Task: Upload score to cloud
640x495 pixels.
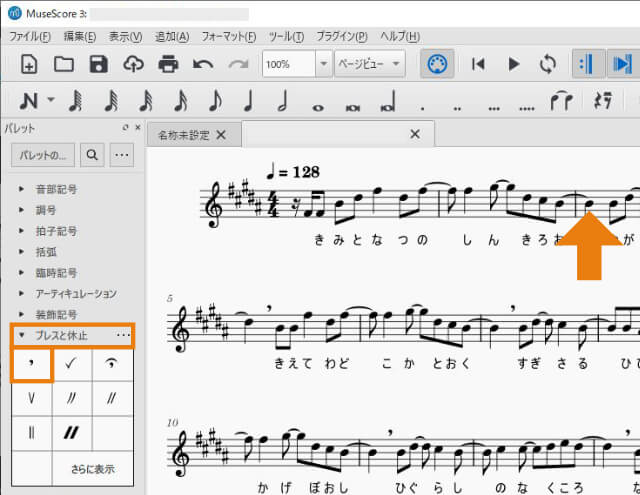Action: pos(133,64)
